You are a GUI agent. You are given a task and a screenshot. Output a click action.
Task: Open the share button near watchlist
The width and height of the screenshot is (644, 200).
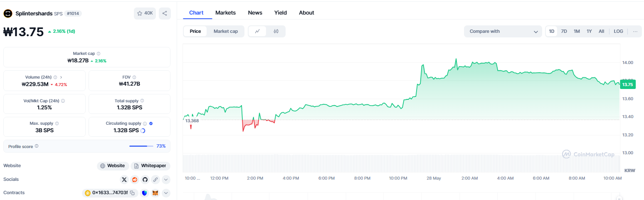pos(165,13)
